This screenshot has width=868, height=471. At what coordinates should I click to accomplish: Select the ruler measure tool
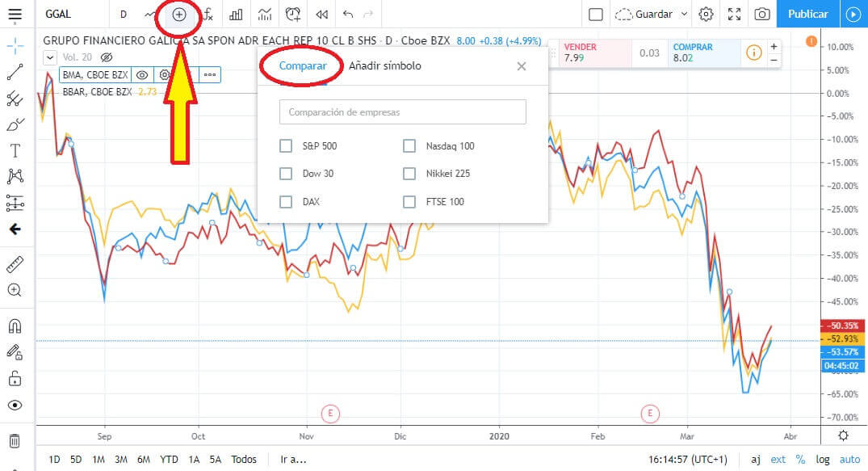[15, 264]
